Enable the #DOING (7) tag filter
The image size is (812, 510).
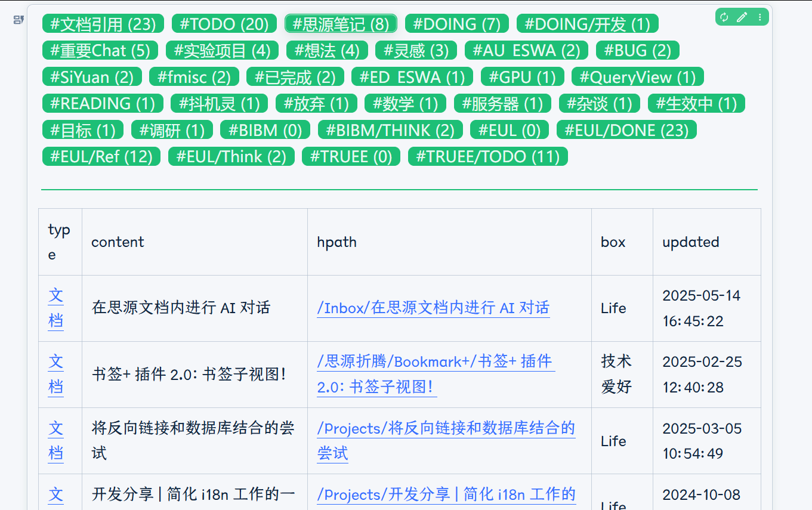pyautogui.click(x=456, y=23)
